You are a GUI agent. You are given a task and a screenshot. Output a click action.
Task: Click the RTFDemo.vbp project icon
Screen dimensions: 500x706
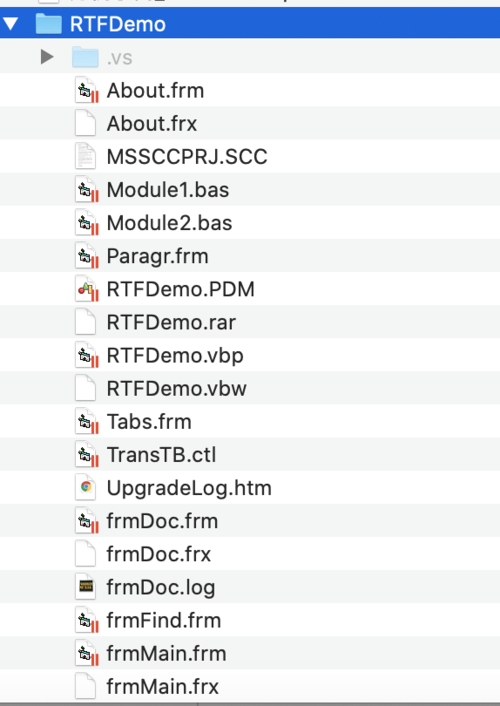click(86, 355)
